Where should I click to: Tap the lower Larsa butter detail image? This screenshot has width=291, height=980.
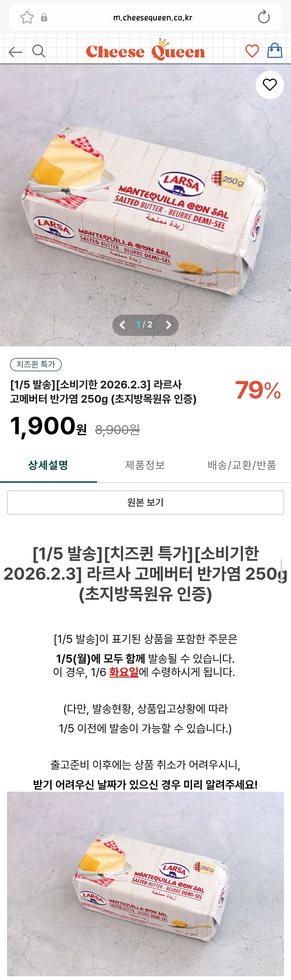(145, 882)
